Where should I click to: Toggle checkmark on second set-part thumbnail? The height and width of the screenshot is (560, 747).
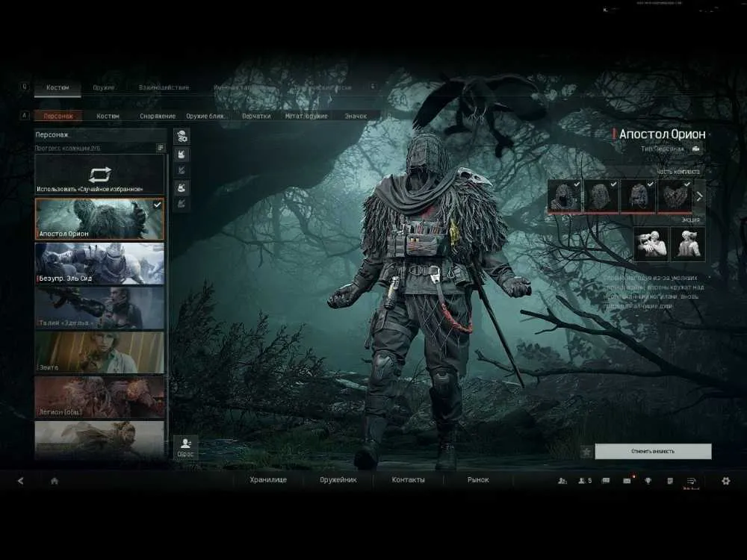click(x=613, y=184)
